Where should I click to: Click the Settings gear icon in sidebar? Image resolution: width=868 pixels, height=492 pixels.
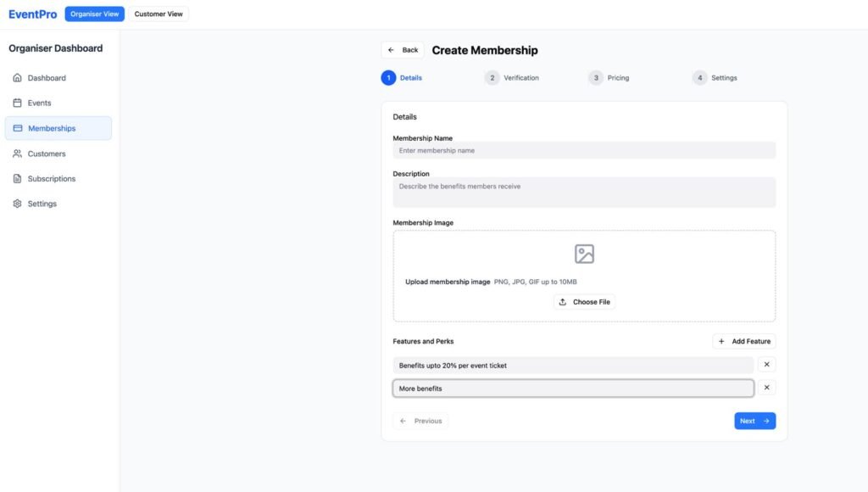(17, 204)
